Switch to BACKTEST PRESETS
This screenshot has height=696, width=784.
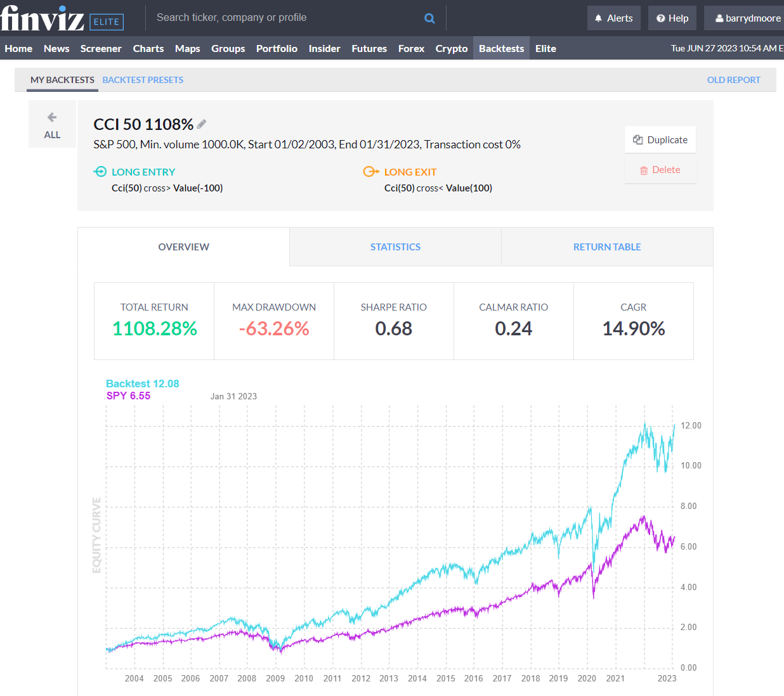tap(142, 80)
